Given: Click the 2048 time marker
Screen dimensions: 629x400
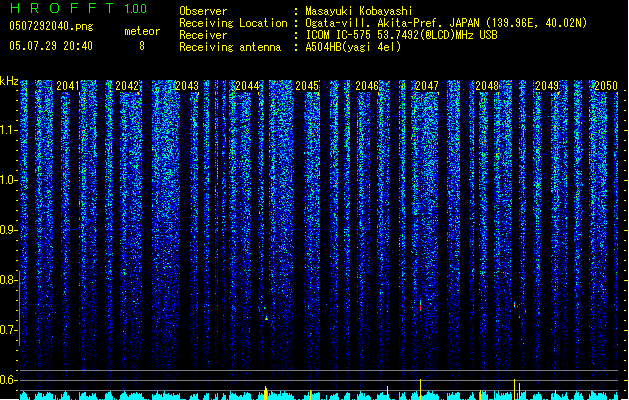Looking at the screenshot, I should tap(487, 86).
